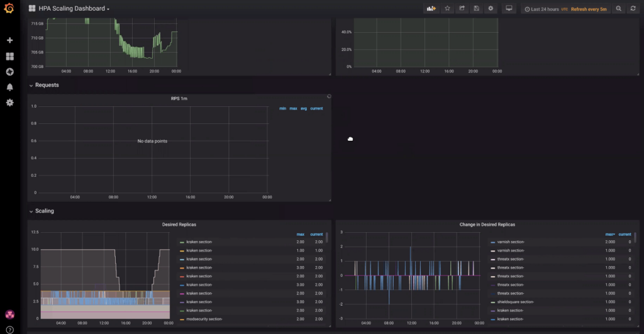Viewport: 644px width, 334px height.
Task: Star this dashboard as favorite
Action: click(x=447, y=9)
